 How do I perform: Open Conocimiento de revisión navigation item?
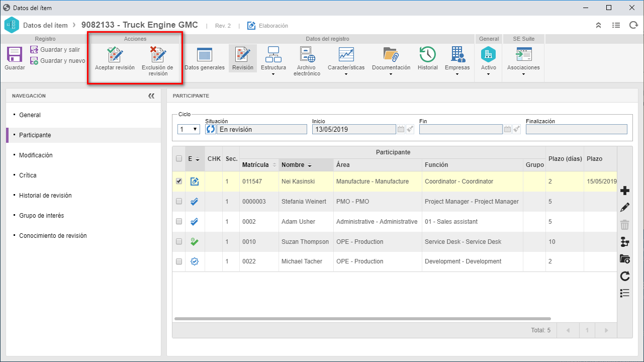(53, 236)
